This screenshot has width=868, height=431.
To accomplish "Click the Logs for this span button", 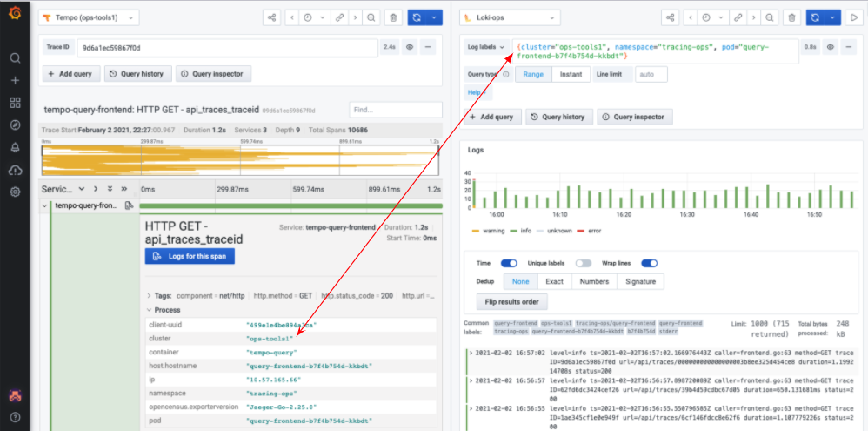I will pos(189,256).
